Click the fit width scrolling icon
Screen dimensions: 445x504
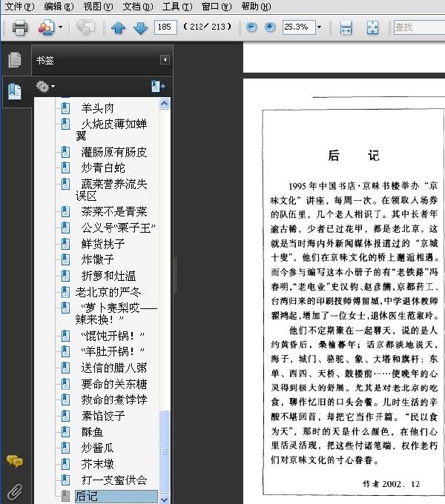point(346,27)
